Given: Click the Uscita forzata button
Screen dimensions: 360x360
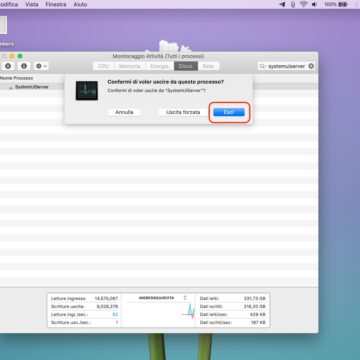Looking at the screenshot, I should pyautogui.click(x=183, y=112).
